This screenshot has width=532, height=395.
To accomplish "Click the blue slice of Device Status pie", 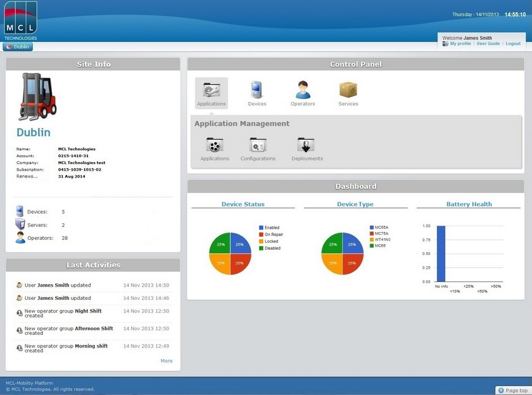I will 240,244.
